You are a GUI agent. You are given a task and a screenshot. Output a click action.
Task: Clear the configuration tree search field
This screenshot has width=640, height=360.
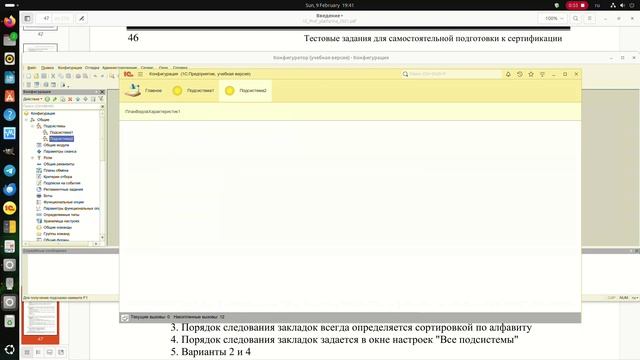pyautogui.click(x=102, y=106)
